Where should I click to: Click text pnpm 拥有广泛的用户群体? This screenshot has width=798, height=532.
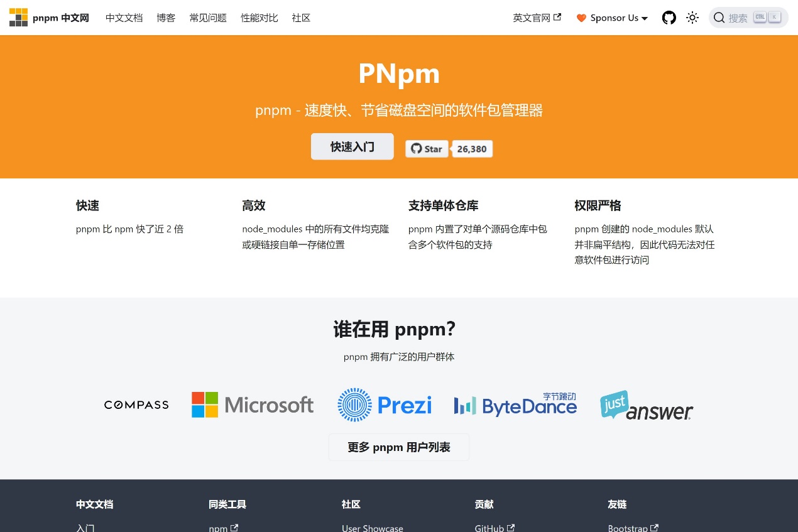coord(399,357)
